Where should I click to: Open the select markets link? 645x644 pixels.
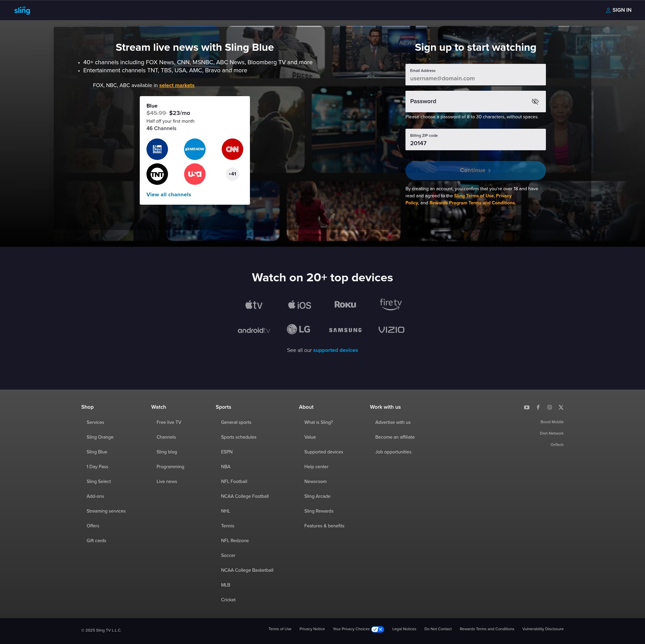(x=177, y=85)
